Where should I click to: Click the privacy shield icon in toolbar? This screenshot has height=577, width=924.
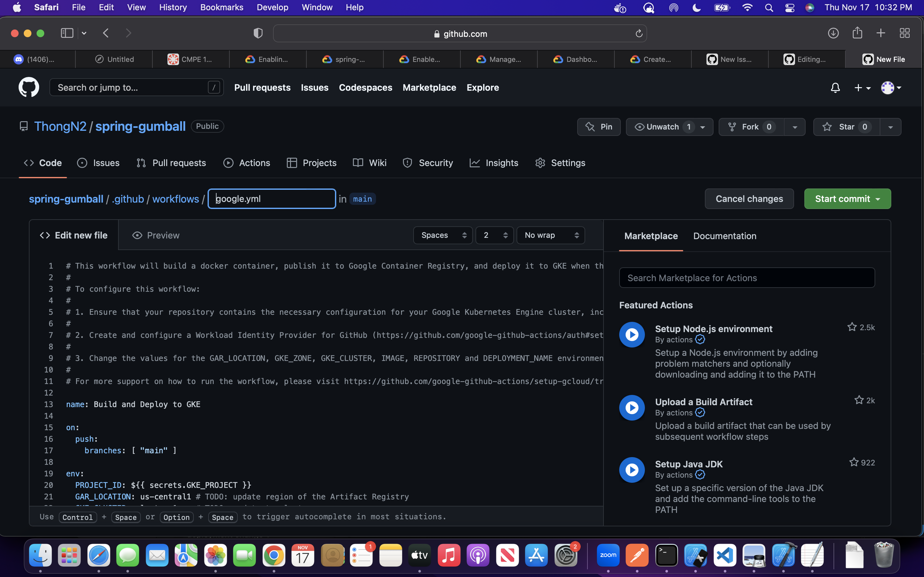[x=258, y=33]
